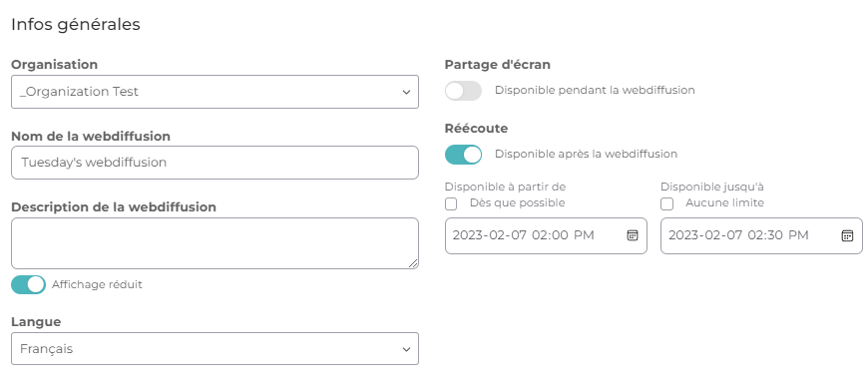Enable the Partage d'écran toggle
This screenshot has width=868, height=381.
click(463, 91)
